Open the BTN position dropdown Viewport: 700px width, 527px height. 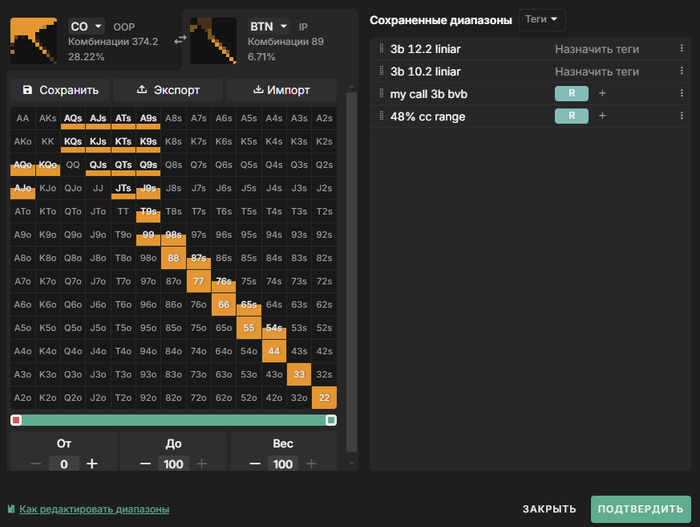point(269,26)
